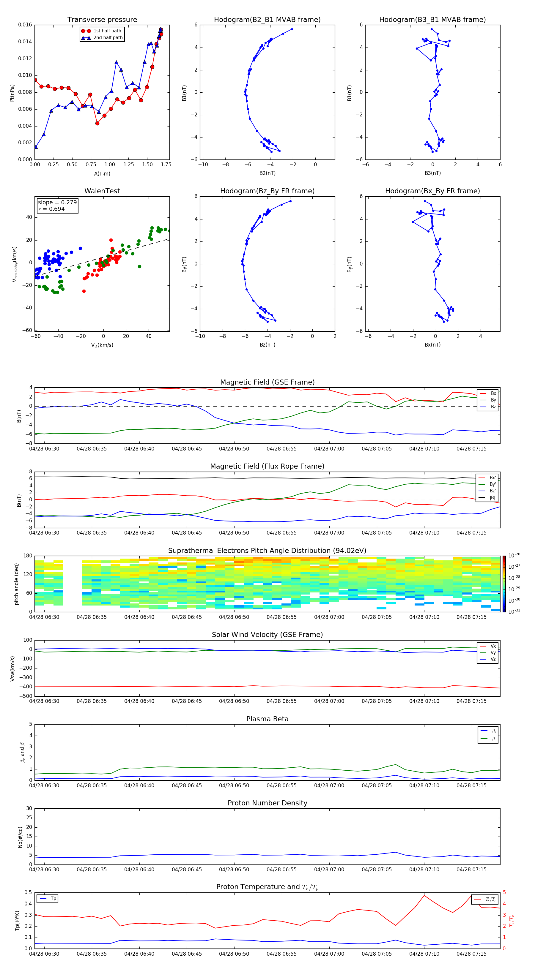
Task: Click the 'slope = 0.279' annotation
Action: (x=57, y=203)
